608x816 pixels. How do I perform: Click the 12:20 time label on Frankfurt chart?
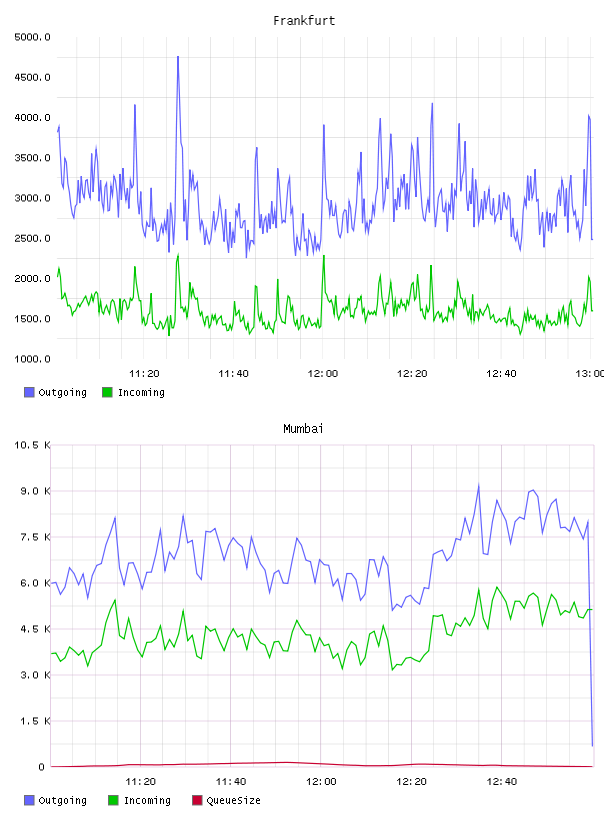pyautogui.click(x=412, y=374)
